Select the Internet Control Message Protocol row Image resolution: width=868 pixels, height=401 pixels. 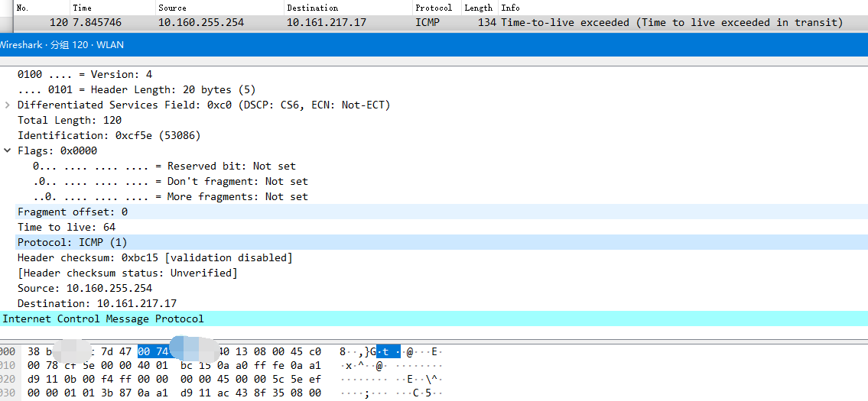click(434, 319)
